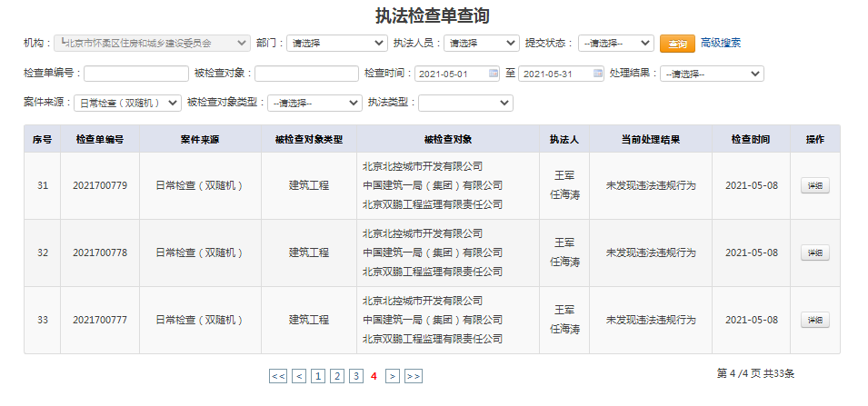Click the 被检查对象 column header
The width and height of the screenshot is (868, 406).
click(x=448, y=139)
